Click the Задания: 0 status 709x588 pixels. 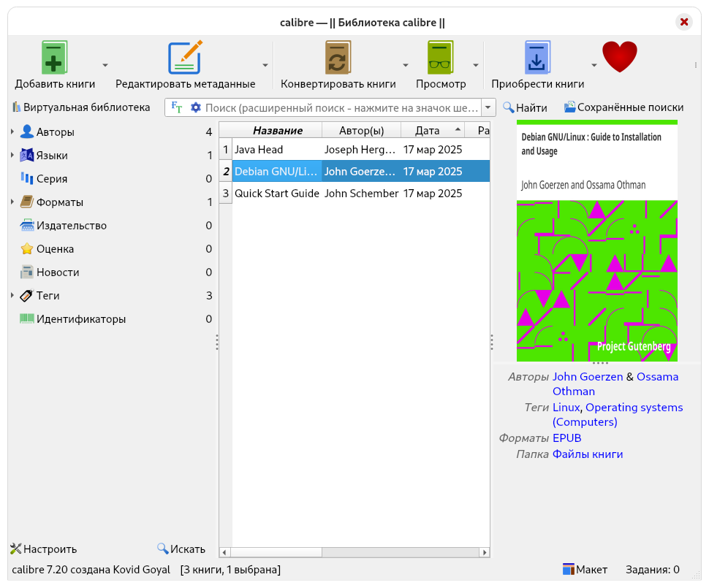pos(653,569)
